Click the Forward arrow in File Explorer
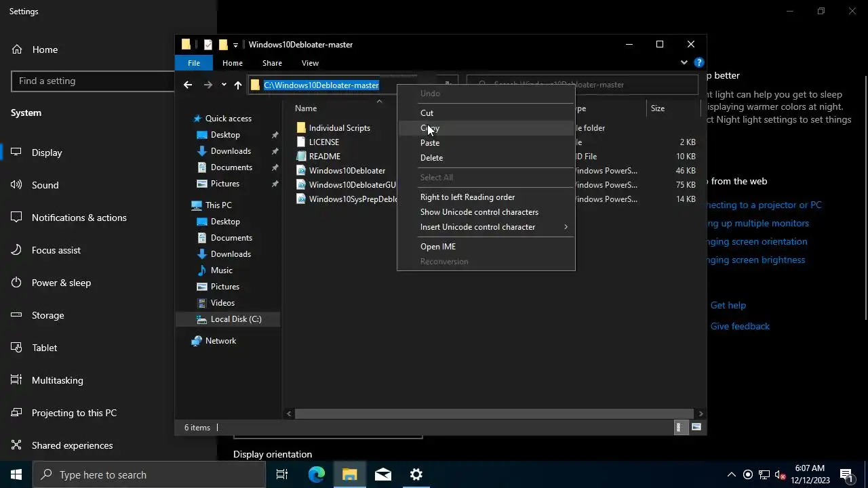Viewport: 868px width, 488px height. pos(208,85)
